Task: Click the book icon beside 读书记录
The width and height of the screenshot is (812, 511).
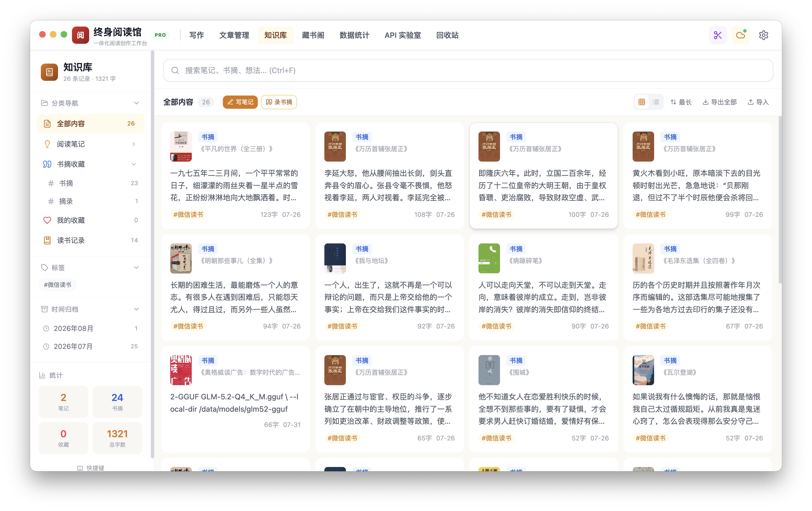Action: [x=47, y=240]
